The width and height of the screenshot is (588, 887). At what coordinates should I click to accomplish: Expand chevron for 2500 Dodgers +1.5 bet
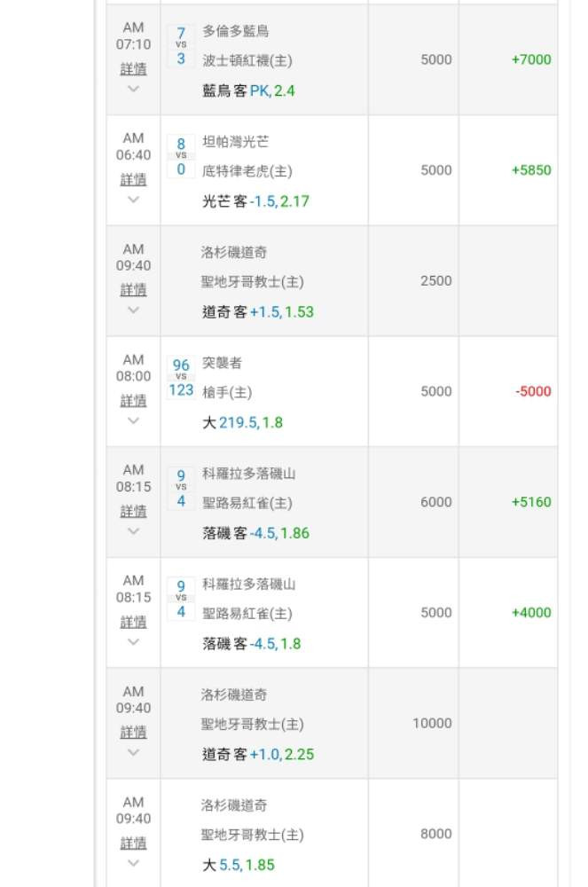coord(133,310)
